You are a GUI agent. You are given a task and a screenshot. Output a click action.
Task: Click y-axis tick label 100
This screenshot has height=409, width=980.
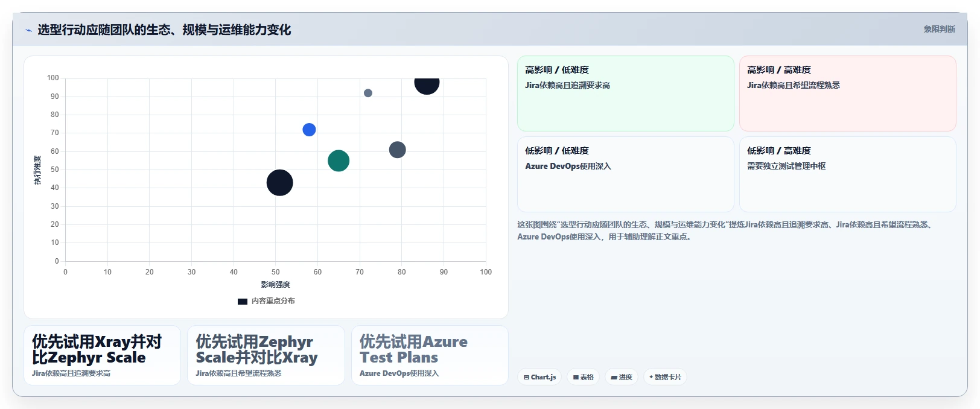pos(53,78)
